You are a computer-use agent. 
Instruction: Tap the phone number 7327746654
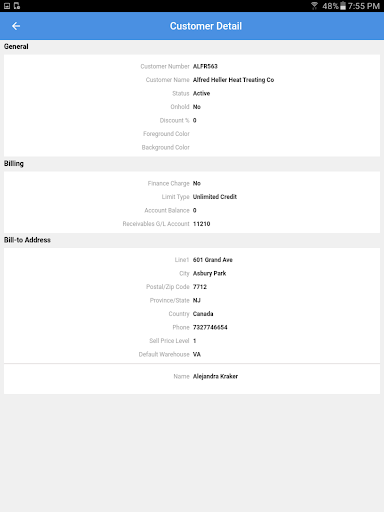210,327
